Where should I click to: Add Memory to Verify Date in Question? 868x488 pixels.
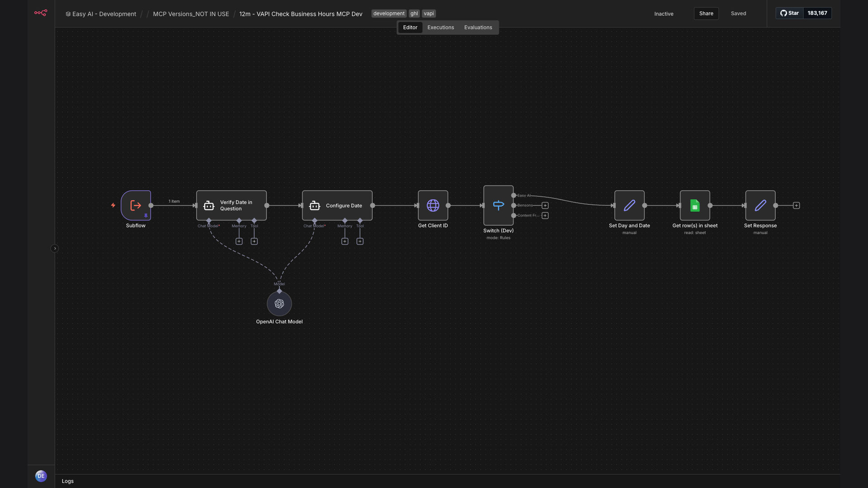239,241
